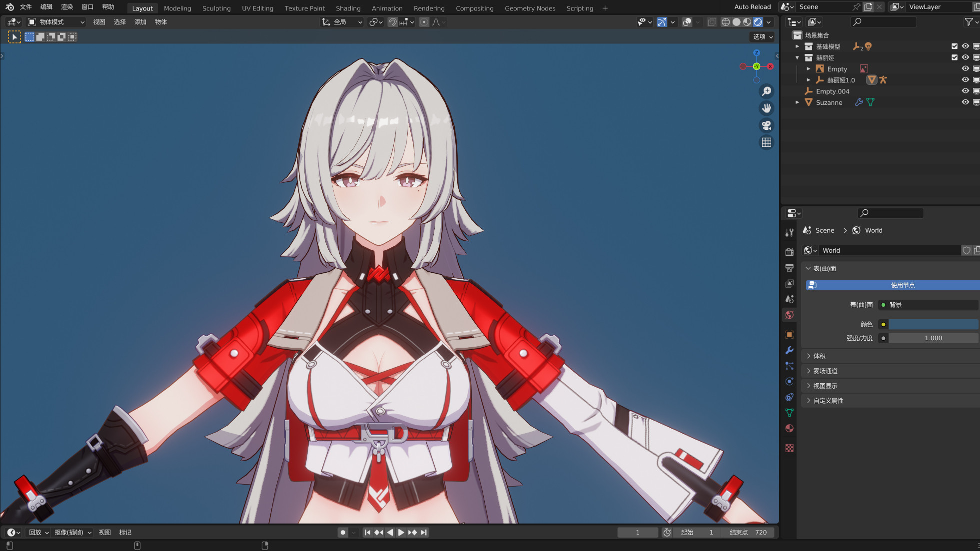
Task: Click the zoom view magnifier icon
Action: 766,91
